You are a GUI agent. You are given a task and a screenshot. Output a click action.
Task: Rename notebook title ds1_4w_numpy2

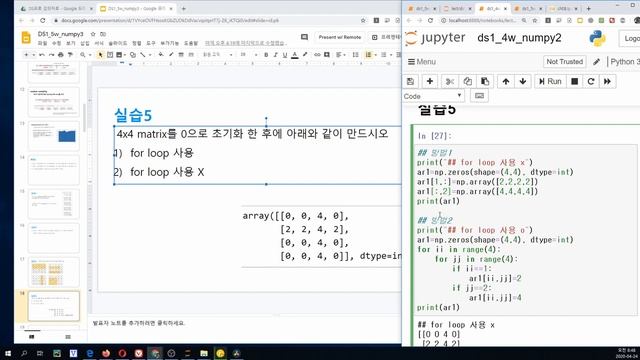[x=519, y=38]
